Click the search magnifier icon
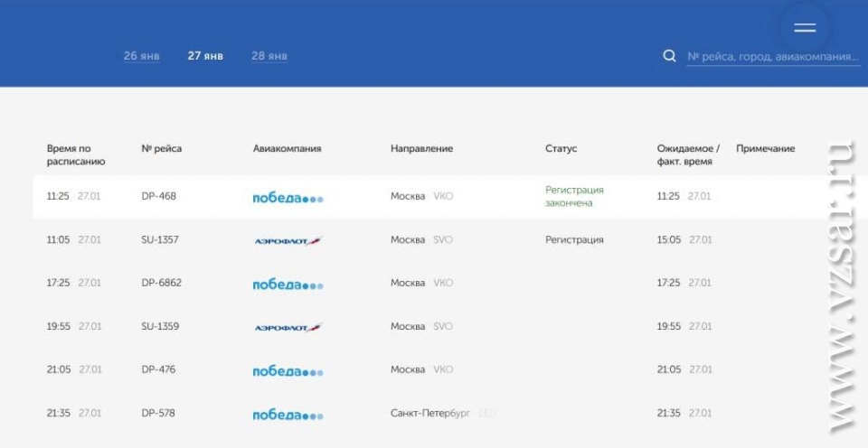 [669, 56]
